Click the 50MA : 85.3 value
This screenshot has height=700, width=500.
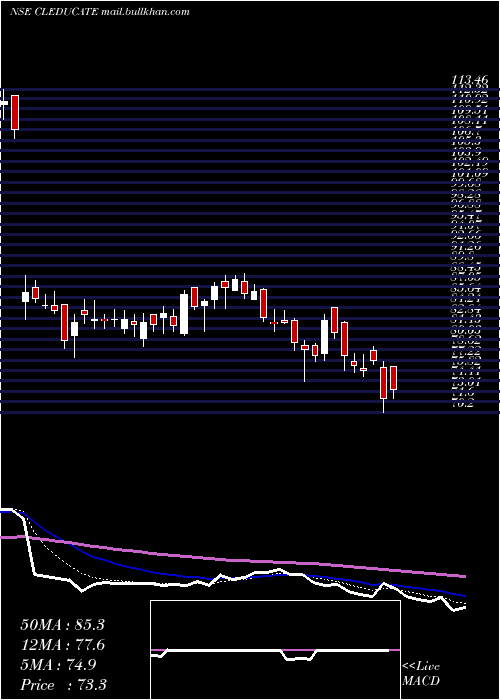pos(62,625)
